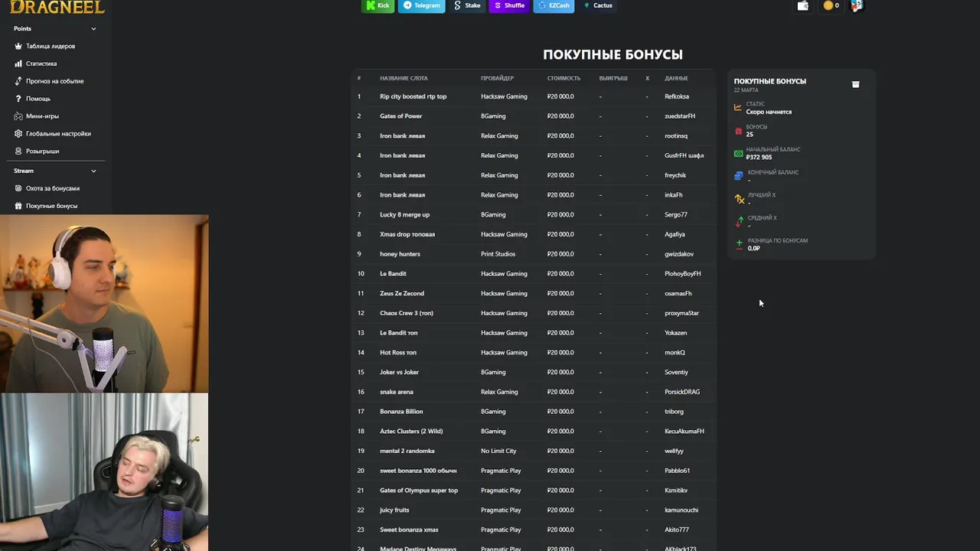Screen dimensions: 980x551
Task: Click the up-down arrows icon beside Средний X
Action: click(739, 222)
